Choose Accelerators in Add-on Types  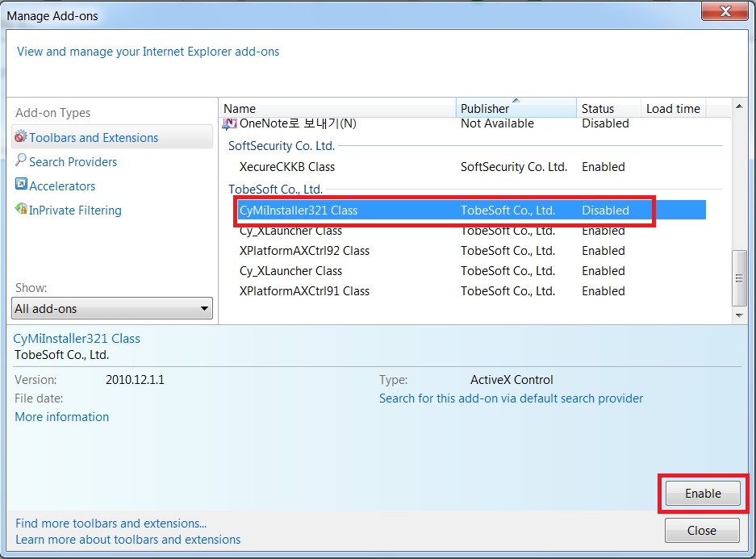[x=62, y=186]
